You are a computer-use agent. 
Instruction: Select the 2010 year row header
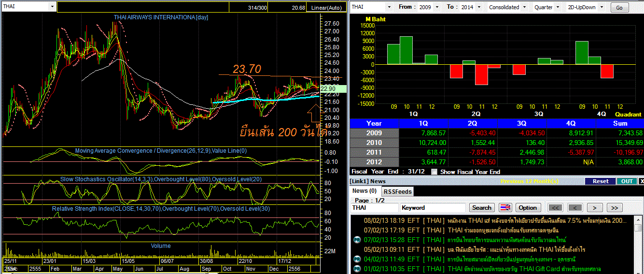(x=374, y=143)
